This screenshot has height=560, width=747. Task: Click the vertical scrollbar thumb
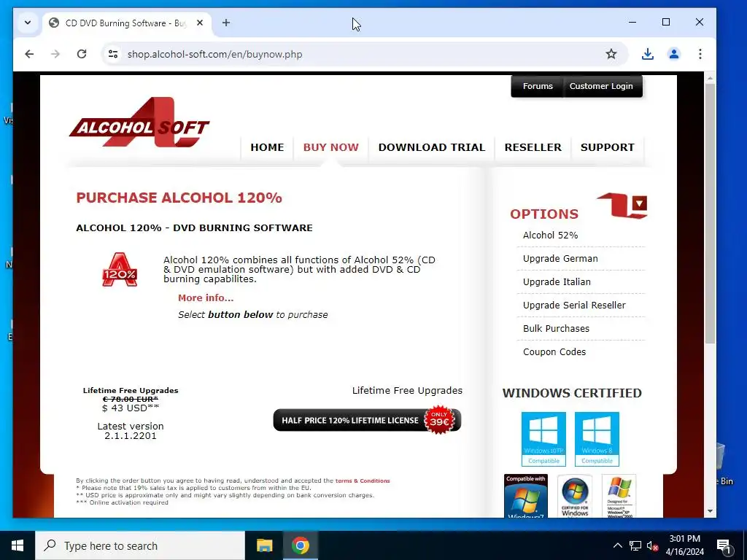pyautogui.click(x=710, y=214)
